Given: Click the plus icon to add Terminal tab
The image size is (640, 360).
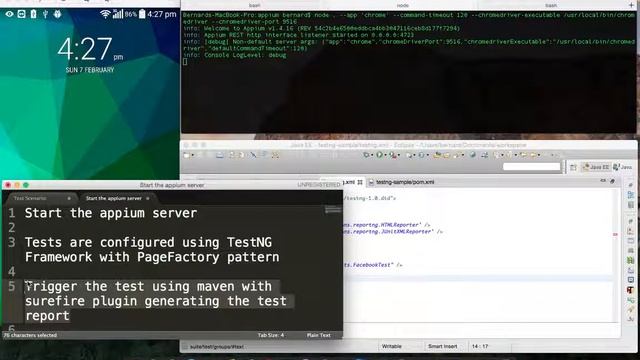Looking at the screenshot, I should click(631, 5).
